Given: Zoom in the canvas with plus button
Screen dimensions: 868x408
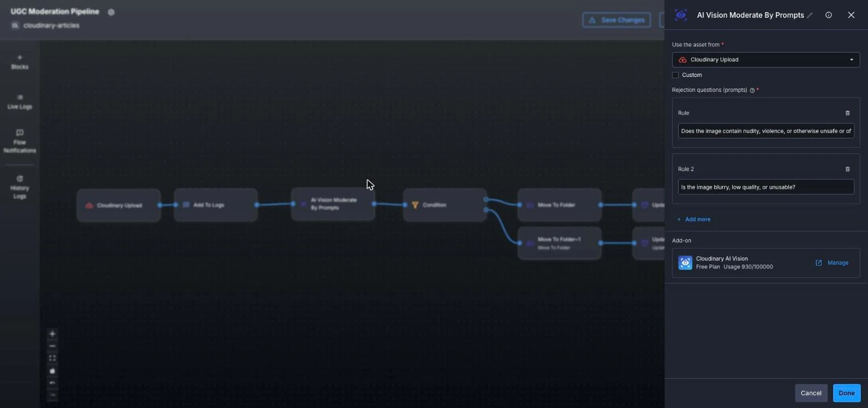Looking at the screenshot, I should coord(53,334).
